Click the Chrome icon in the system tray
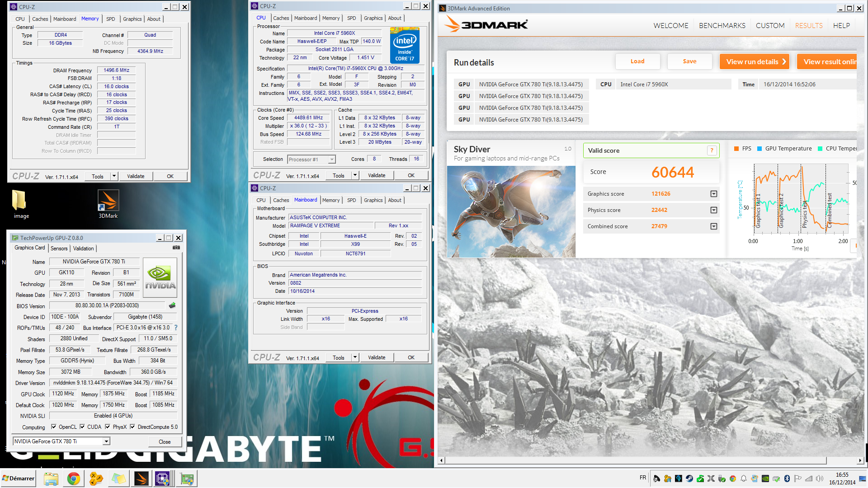Screen dimensions: 868x488 [x=733, y=479]
